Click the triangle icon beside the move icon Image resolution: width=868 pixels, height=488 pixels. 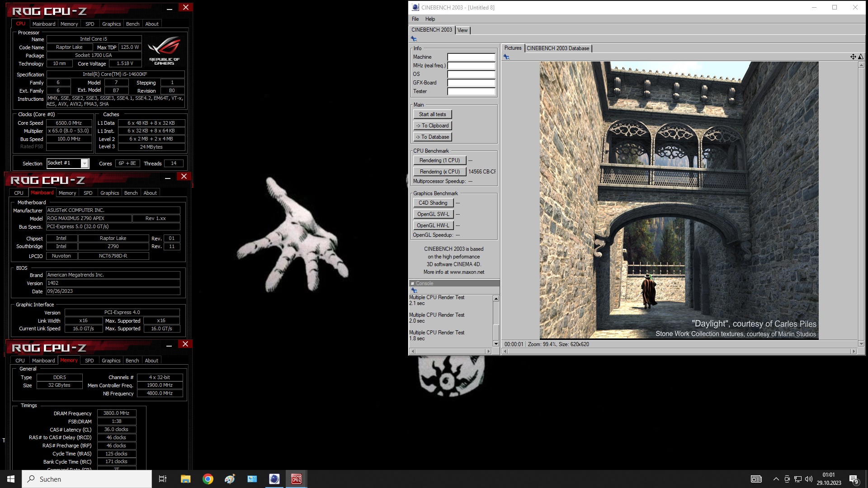click(861, 57)
